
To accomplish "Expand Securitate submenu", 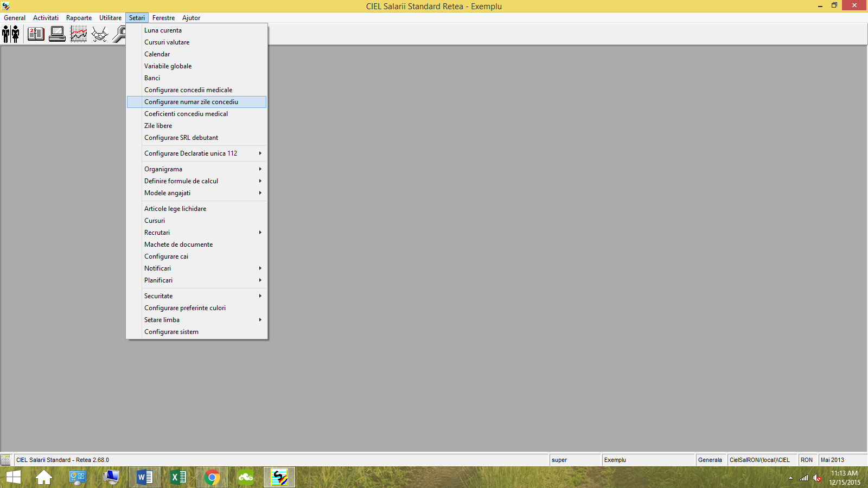I will [196, 296].
